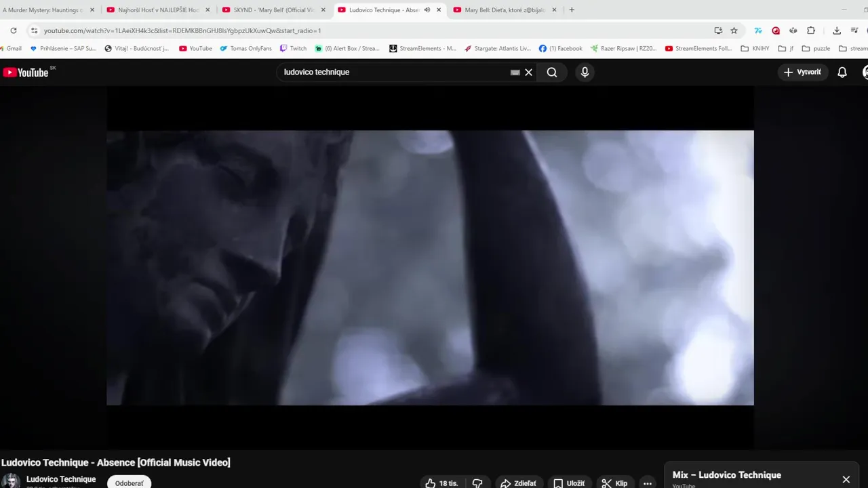Click the site information icon in address bar
The image size is (868, 488).
click(x=34, y=30)
